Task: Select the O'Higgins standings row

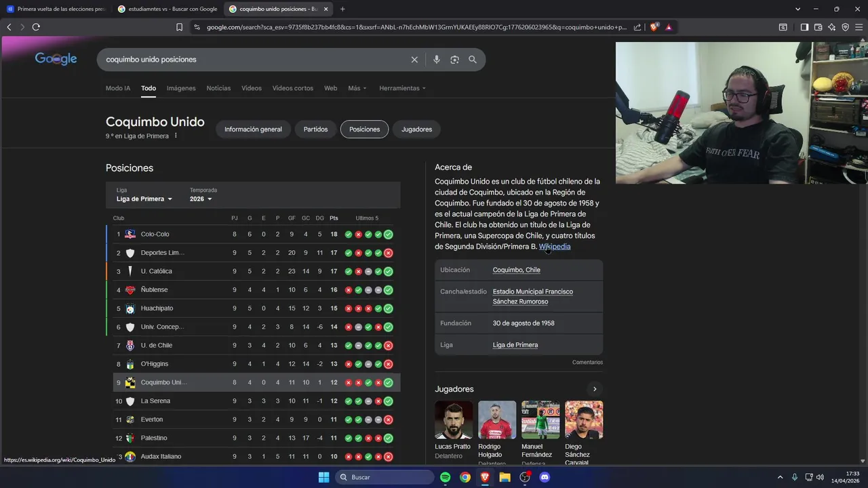Action: [253, 364]
